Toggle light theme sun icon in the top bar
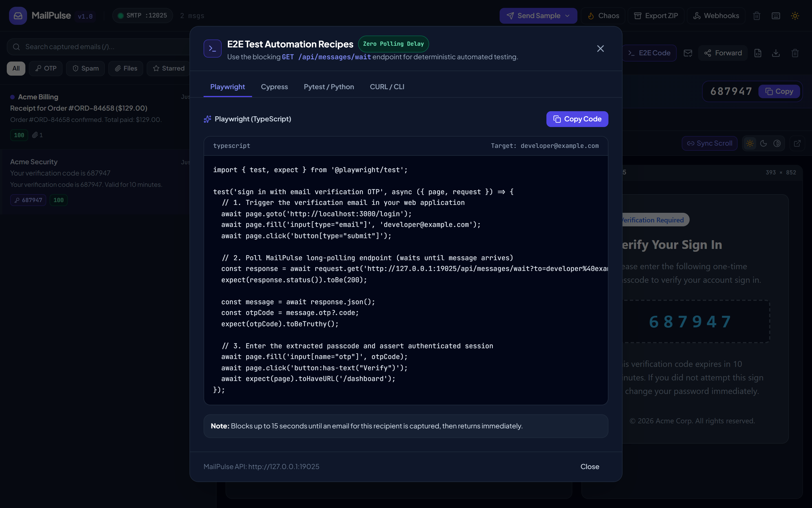Screen dimensions: 812x508 click(795, 16)
